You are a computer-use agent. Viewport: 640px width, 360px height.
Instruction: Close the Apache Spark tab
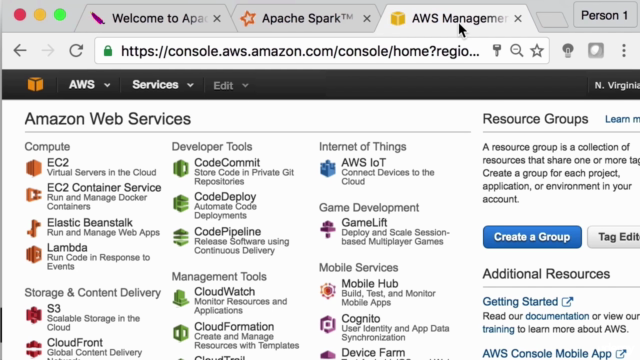(367, 18)
